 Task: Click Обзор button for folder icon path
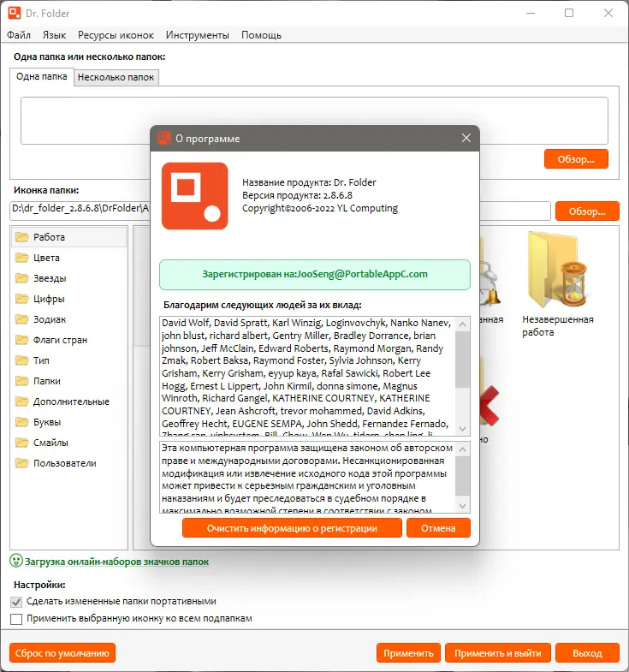coord(587,211)
